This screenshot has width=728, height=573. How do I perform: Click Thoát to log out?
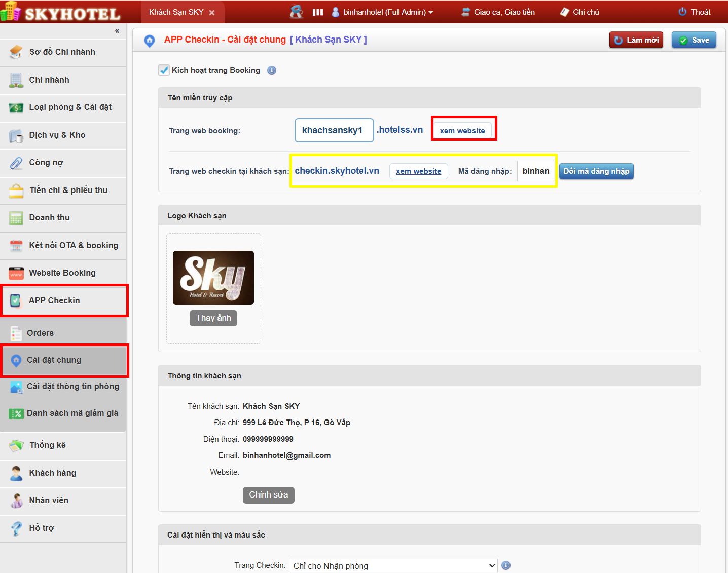pos(695,12)
